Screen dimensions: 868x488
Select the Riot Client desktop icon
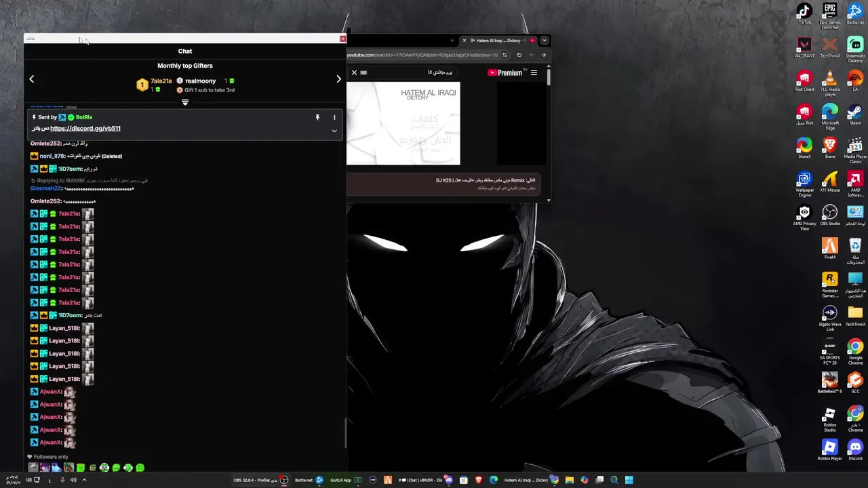pos(804,81)
